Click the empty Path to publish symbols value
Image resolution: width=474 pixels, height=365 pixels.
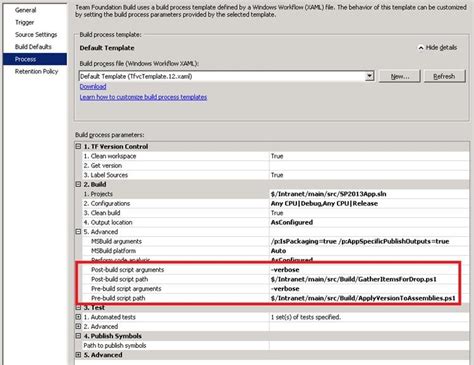tap(369, 345)
